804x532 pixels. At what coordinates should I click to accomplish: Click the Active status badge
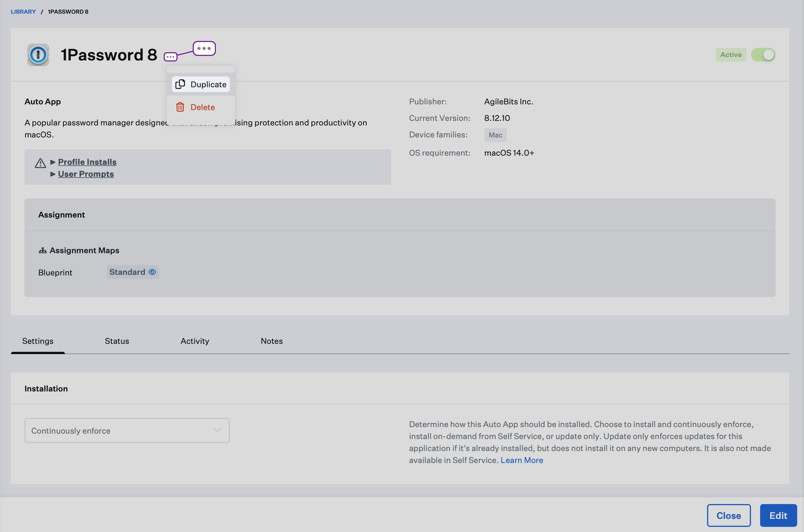[x=731, y=55]
